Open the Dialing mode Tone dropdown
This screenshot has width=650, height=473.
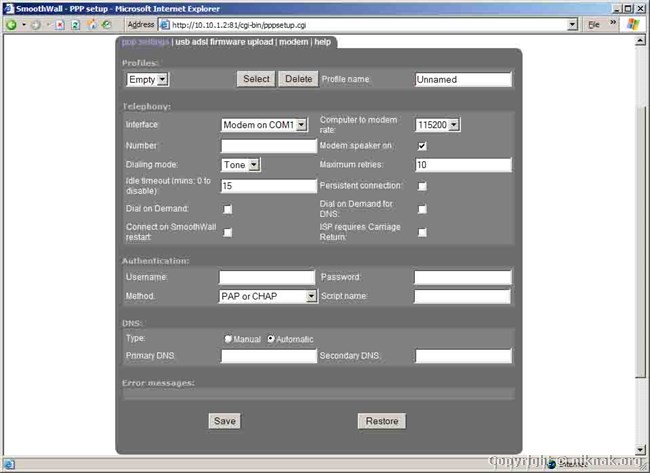240,165
